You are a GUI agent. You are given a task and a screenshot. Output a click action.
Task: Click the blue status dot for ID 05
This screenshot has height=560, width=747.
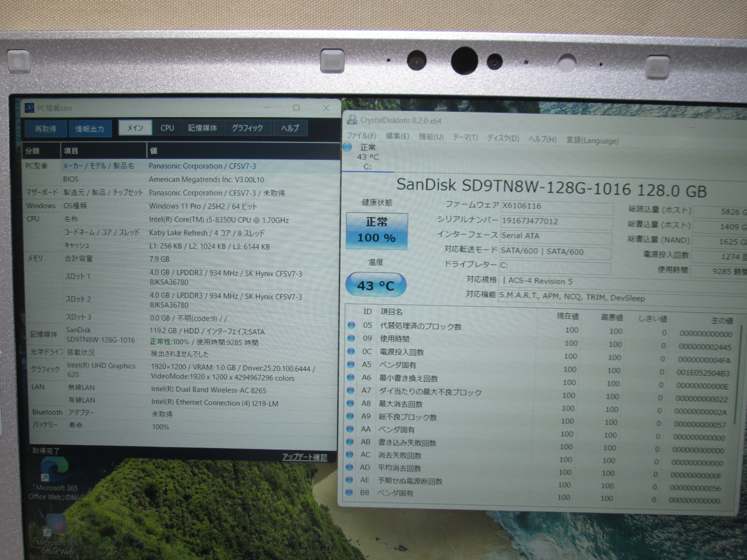352,325
